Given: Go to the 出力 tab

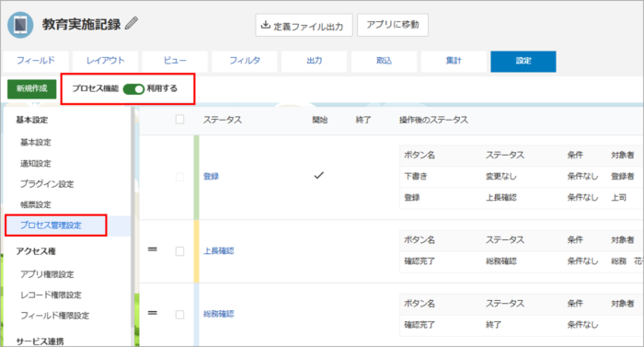Looking at the screenshot, I should point(315,61).
